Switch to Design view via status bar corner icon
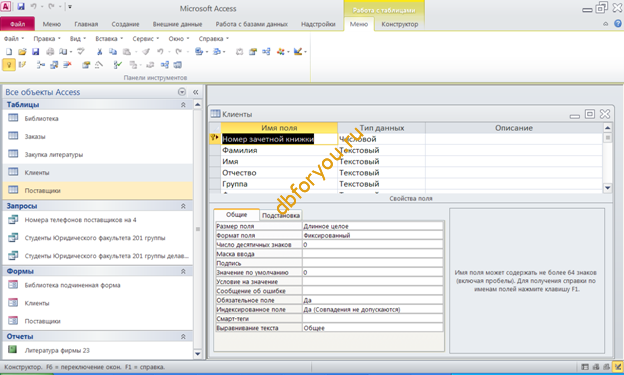624x375 pixels. (x=618, y=367)
